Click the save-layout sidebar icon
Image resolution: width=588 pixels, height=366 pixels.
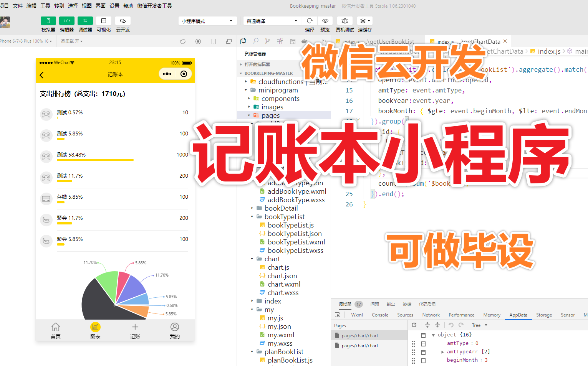(x=293, y=41)
